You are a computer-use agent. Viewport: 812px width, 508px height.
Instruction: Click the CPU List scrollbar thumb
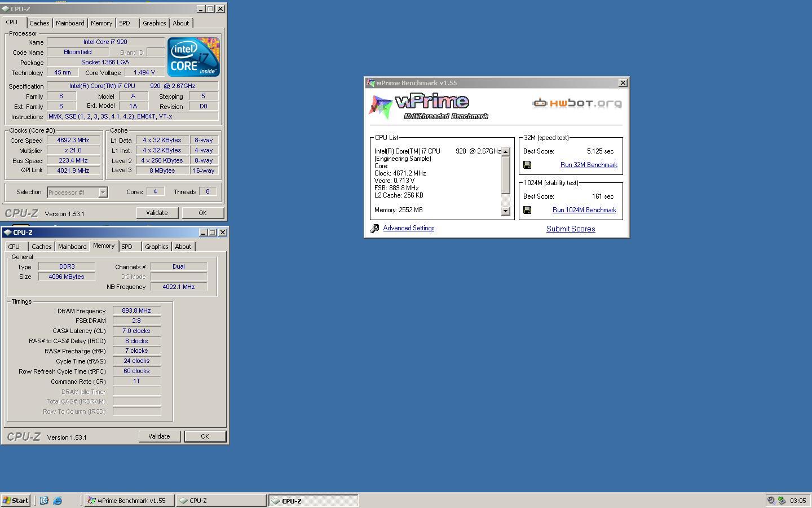pyautogui.click(x=506, y=175)
